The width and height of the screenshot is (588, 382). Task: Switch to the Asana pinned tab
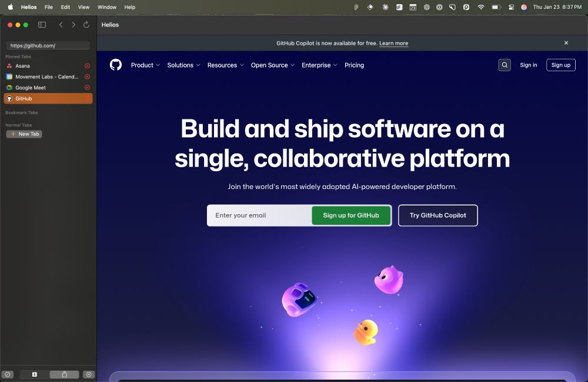tap(48, 66)
